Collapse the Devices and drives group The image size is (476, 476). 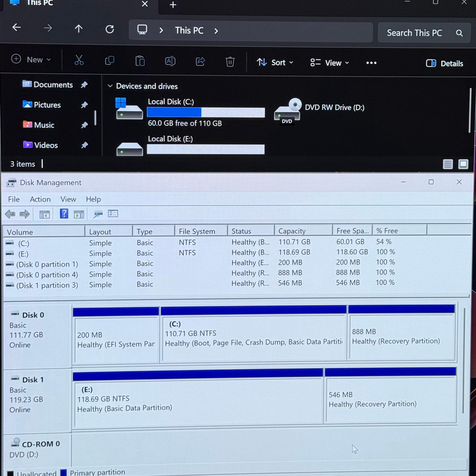110,86
